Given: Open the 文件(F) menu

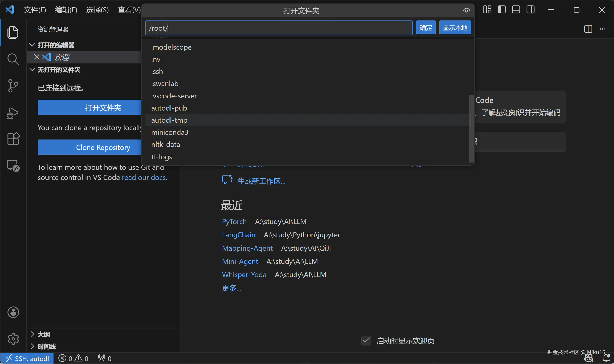Looking at the screenshot, I should point(35,10).
